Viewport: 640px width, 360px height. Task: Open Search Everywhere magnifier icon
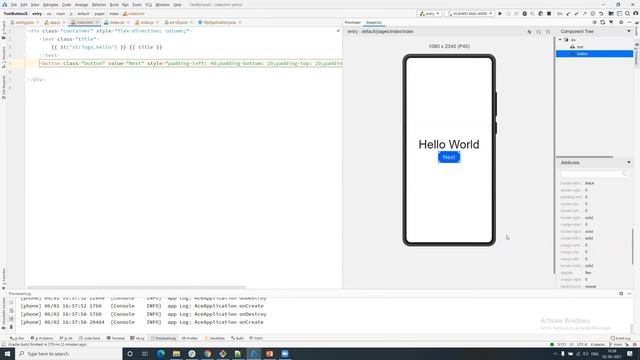coord(627,13)
